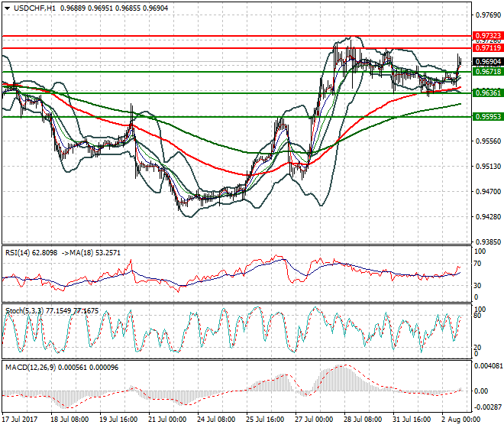Select the green 0.95953 support price label
This screenshot has width=504, height=428.
488,116
